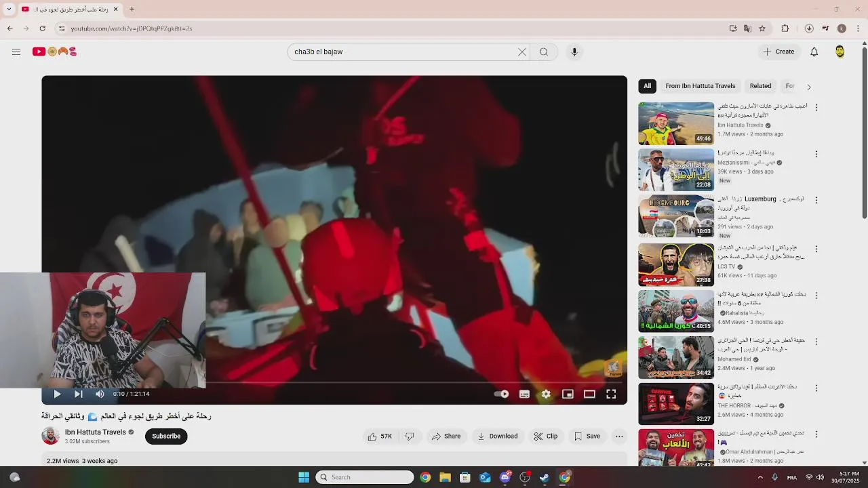Open the Luxembourg 10:03 thumbnail

tap(676, 216)
